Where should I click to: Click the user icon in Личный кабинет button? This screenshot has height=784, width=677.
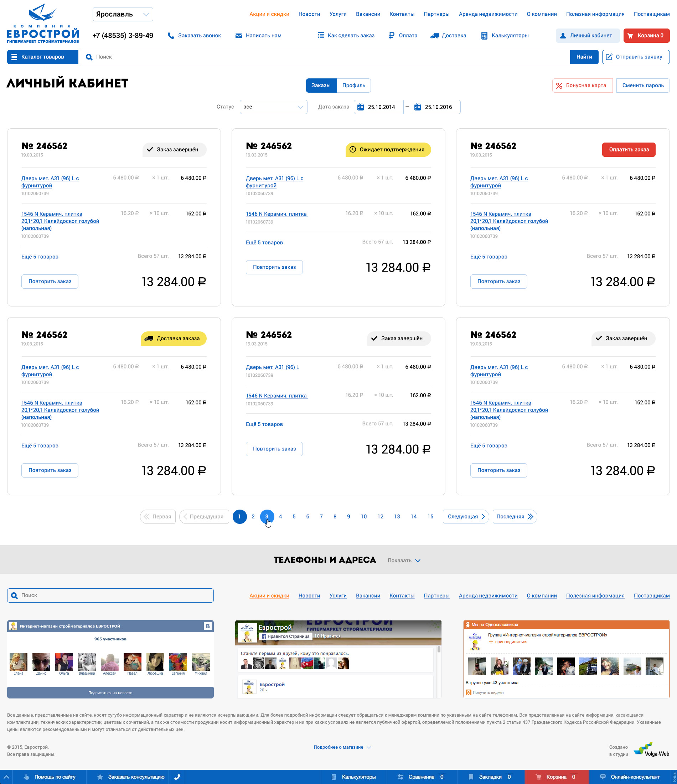(x=563, y=36)
